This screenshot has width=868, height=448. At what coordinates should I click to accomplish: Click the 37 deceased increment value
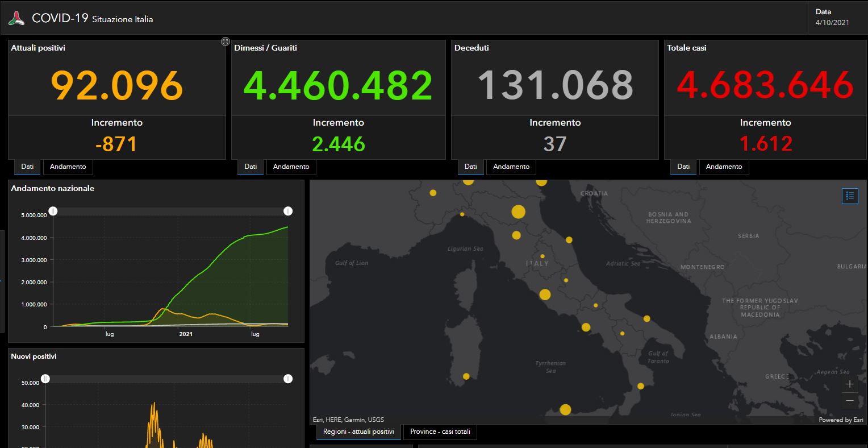pos(555,144)
